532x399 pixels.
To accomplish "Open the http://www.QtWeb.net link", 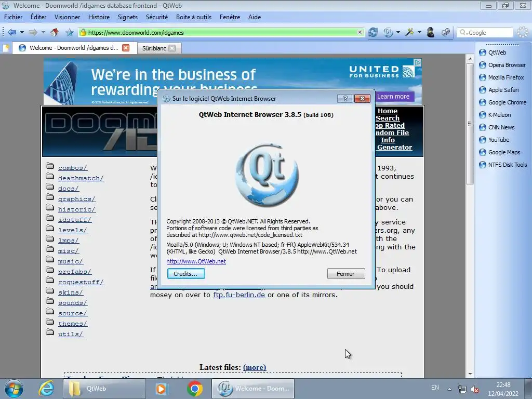I will (x=196, y=261).
